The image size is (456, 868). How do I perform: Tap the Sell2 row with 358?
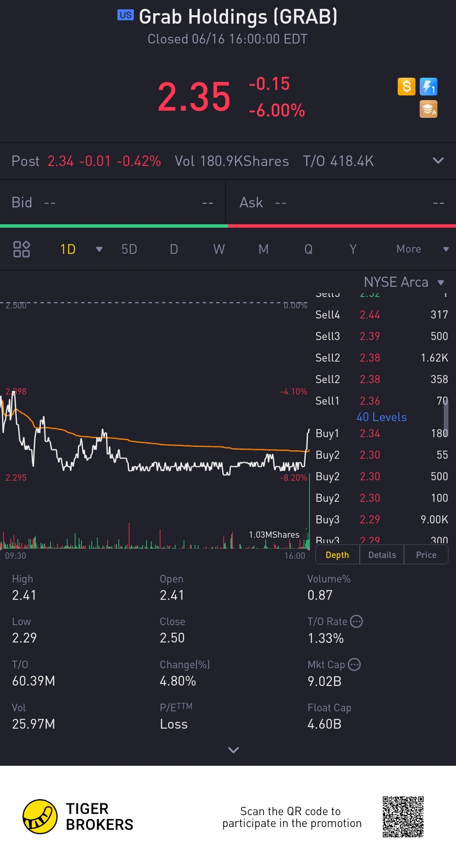[382, 379]
